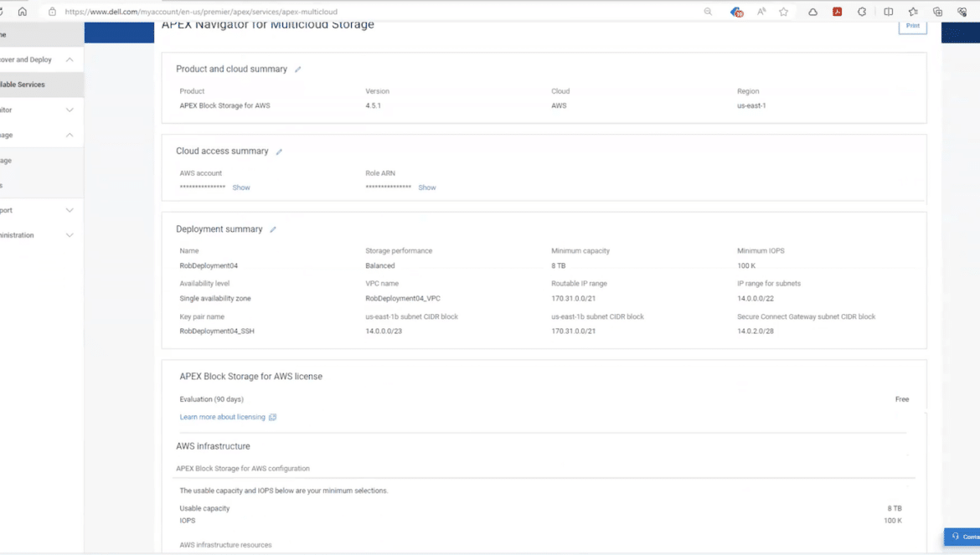This screenshot has height=555, width=980.
Task: Open the collections icon
Action: click(937, 11)
